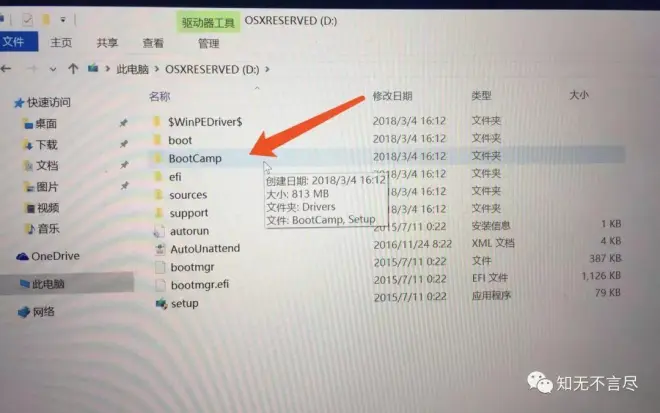The width and height of the screenshot is (660, 413).
Task: Click the setup application icon
Action: [161, 303]
